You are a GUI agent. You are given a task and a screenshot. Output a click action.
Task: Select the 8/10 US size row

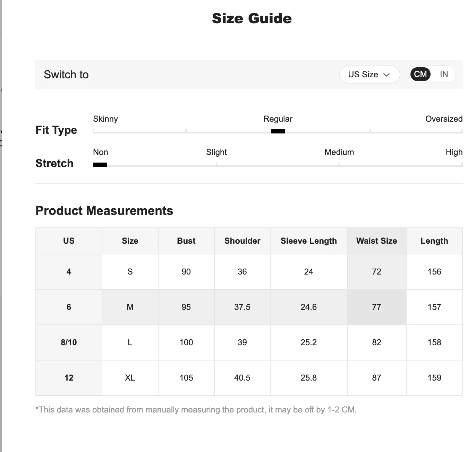click(x=69, y=342)
